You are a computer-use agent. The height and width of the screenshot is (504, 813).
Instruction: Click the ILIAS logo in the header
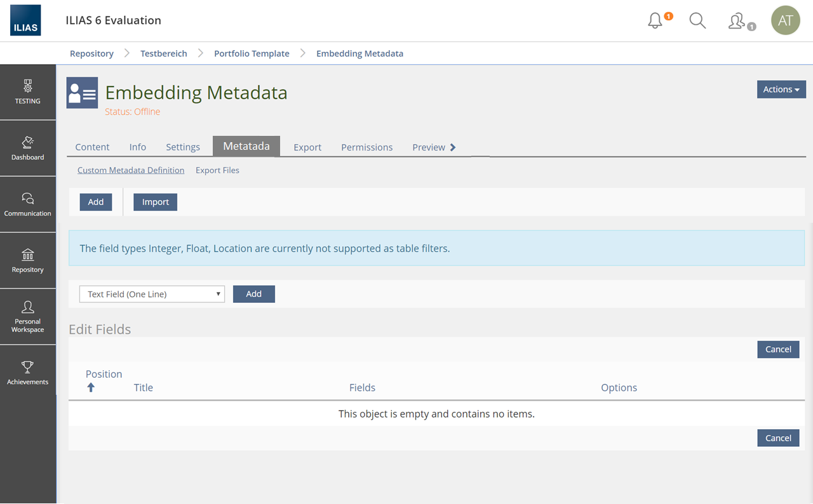tap(25, 20)
